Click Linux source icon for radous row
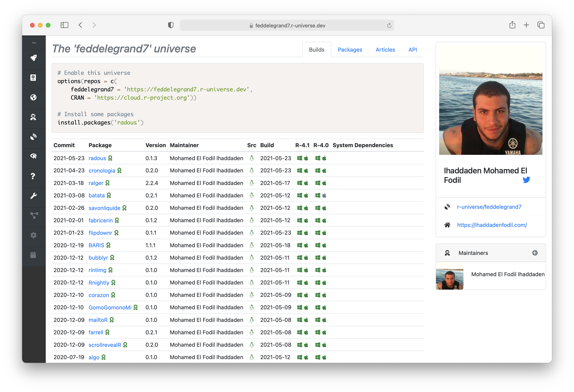 coord(252,158)
